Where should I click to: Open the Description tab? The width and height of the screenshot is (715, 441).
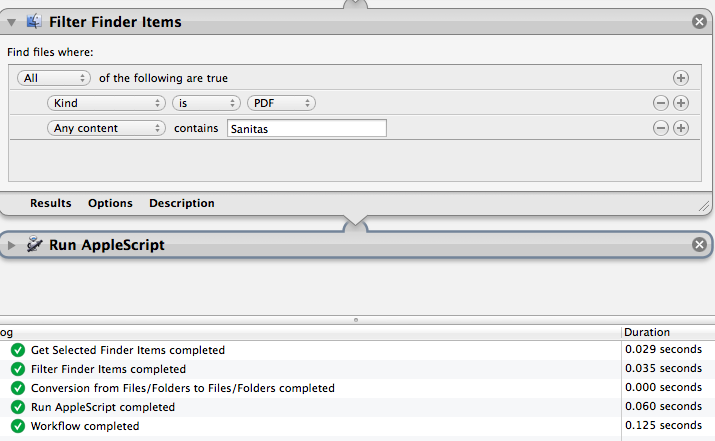coord(182,203)
